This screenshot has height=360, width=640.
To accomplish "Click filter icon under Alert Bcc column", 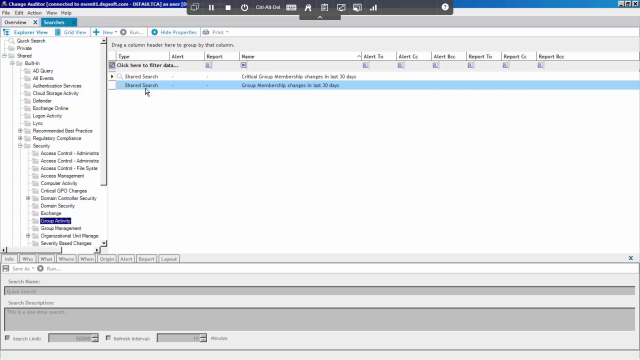I will pyautogui.click(x=436, y=65).
